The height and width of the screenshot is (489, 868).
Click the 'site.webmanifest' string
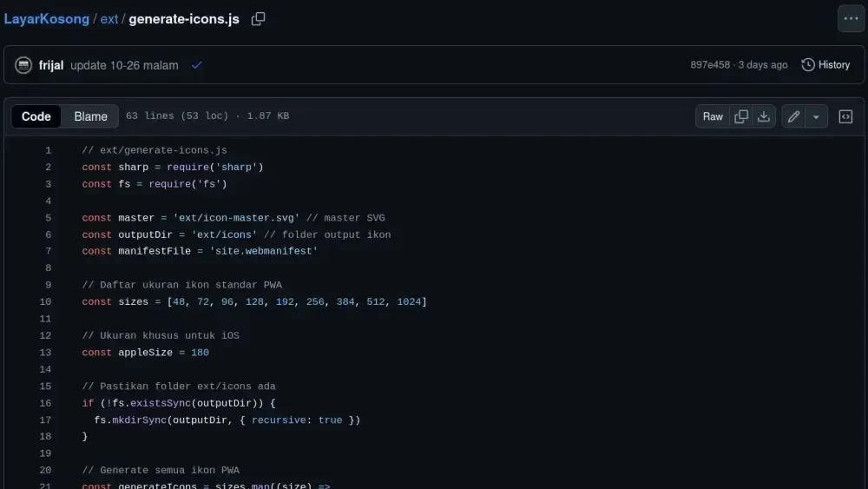pyautogui.click(x=264, y=251)
